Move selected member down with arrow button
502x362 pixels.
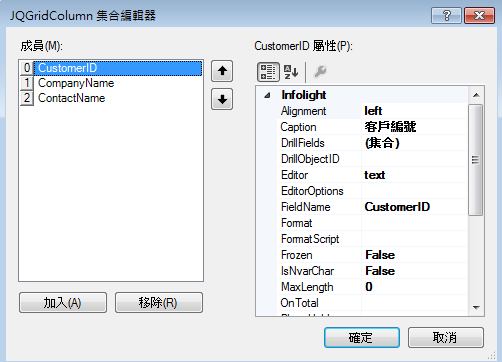(222, 99)
